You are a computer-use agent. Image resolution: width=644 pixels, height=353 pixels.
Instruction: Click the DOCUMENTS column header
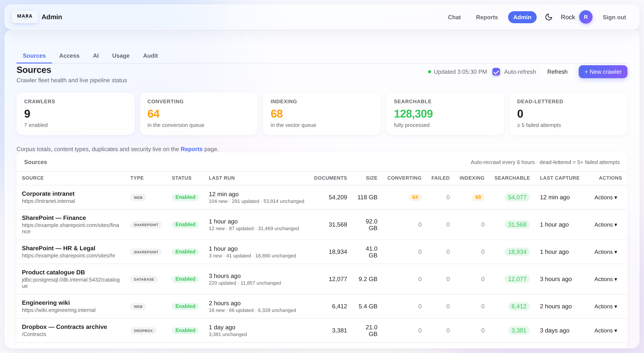330,178
